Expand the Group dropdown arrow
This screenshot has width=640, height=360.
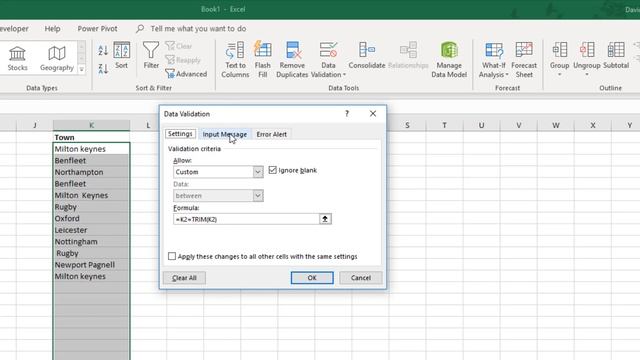[560, 75]
